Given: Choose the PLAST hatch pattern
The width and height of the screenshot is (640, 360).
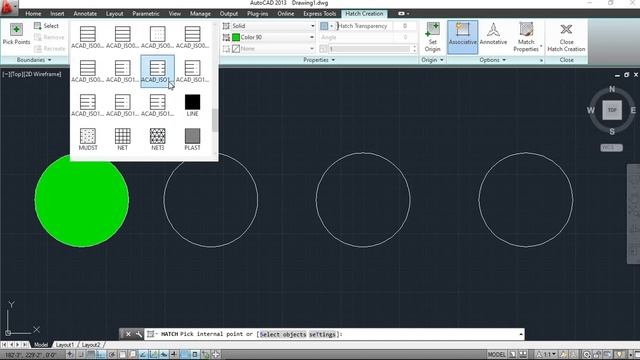Looking at the screenshot, I should [192, 139].
